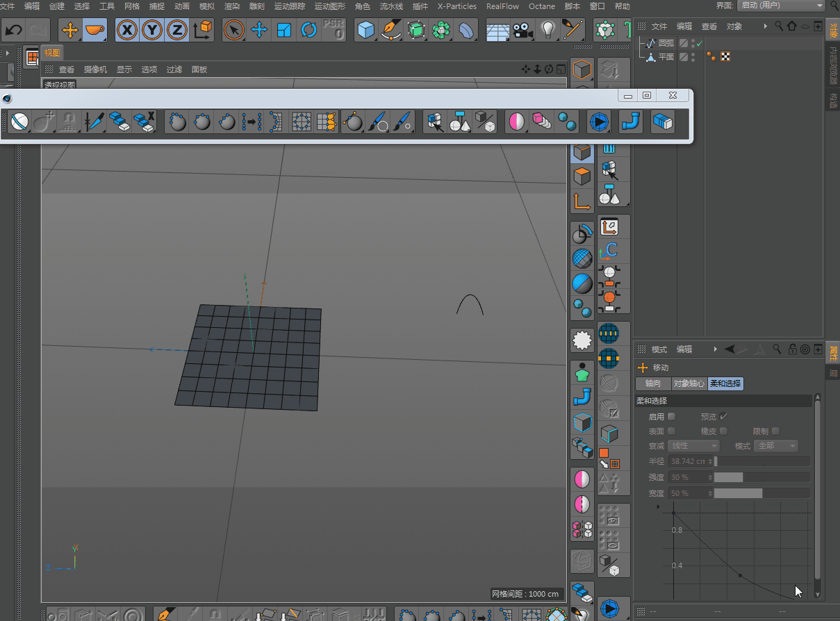Open the 创建 menu
Image resolution: width=840 pixels, height=621 pixels.
point(57,6)
